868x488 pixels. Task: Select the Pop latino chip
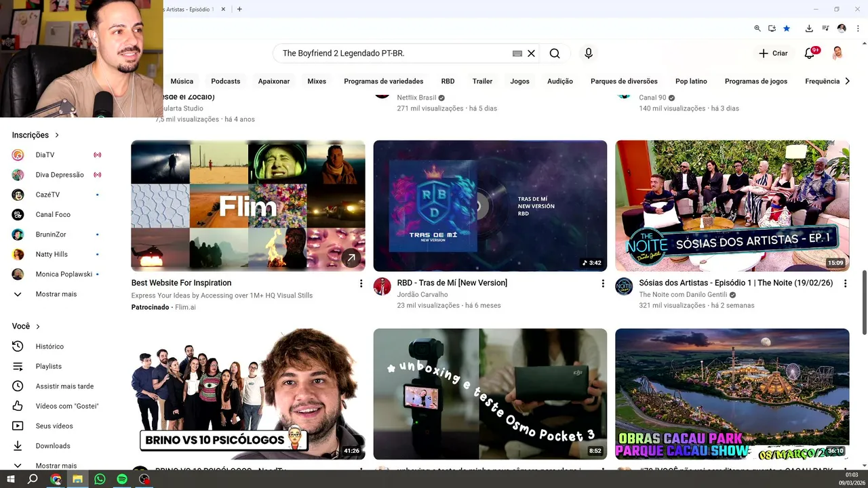(x=691, y=81)
